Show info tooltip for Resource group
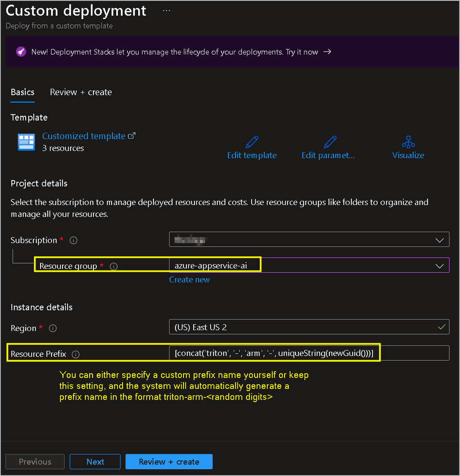Viewport: 460px width, 476px height. pos(113,266)
